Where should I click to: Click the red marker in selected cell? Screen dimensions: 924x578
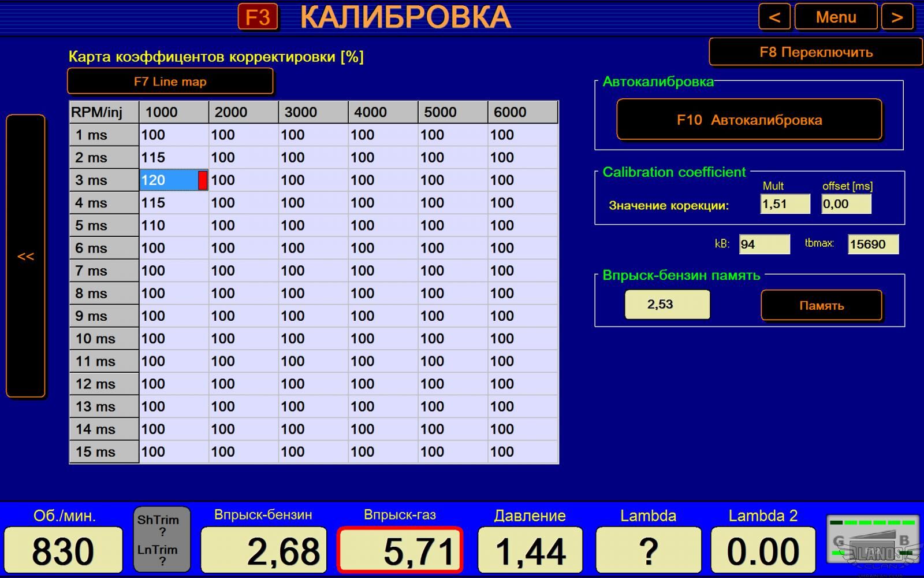(202, 180)
